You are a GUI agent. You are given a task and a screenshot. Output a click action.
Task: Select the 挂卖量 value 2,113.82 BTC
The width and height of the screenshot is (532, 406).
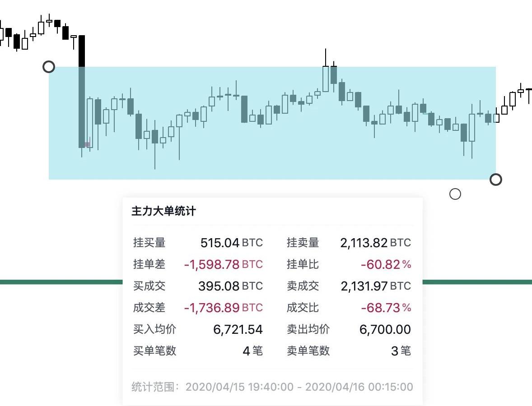pos(375,243)
